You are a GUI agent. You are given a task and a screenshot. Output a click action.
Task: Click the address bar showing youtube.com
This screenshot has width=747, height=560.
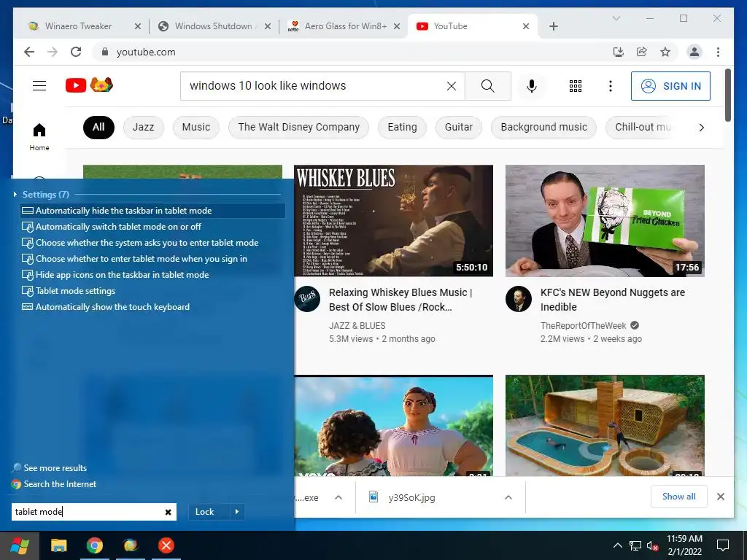pos(352,52)
